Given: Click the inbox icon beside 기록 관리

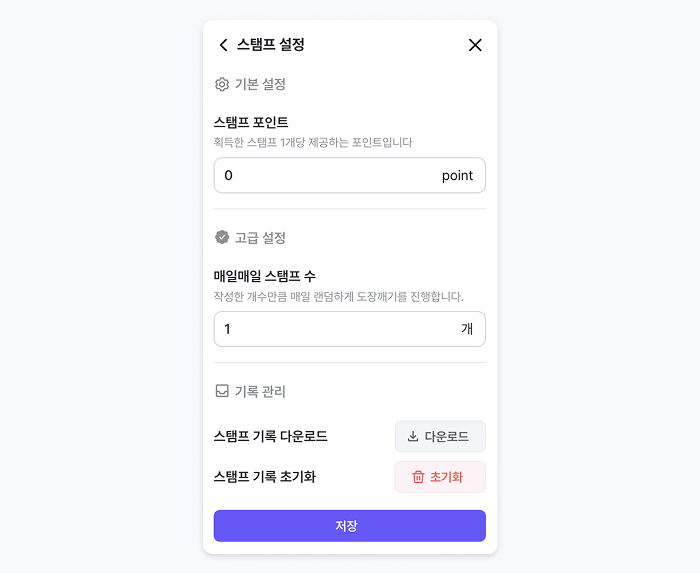Looking at the screenshot, I should (222, 391).
